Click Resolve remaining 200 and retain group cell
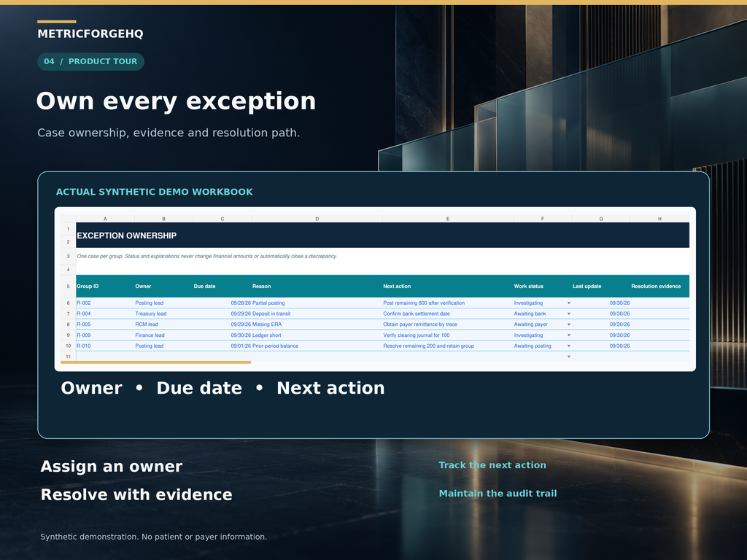 coord(448,346)
